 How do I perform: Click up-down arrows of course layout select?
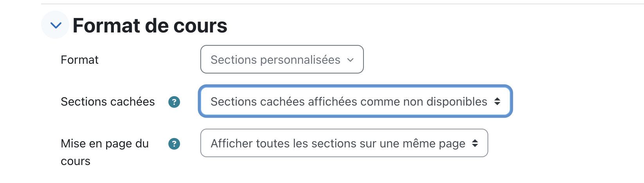click(x=475, y=143)
